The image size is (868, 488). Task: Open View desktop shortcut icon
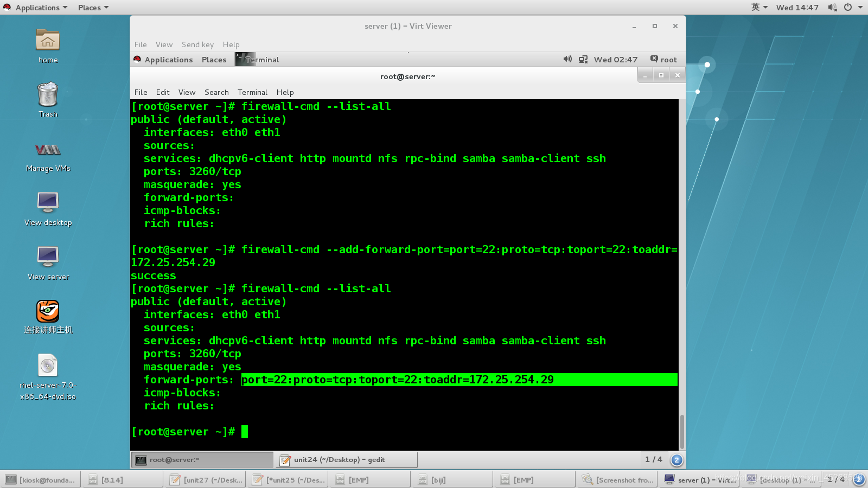pos(48,202)
